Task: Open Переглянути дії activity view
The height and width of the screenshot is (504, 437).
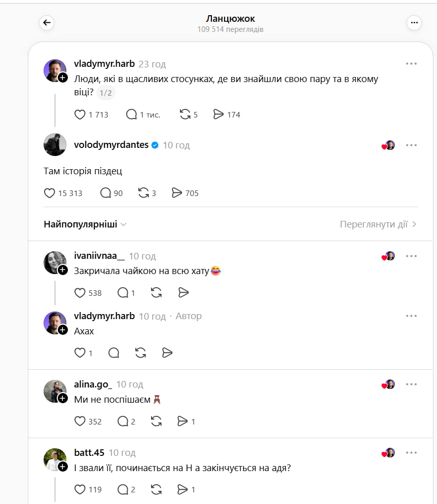Action: point(378,224)
